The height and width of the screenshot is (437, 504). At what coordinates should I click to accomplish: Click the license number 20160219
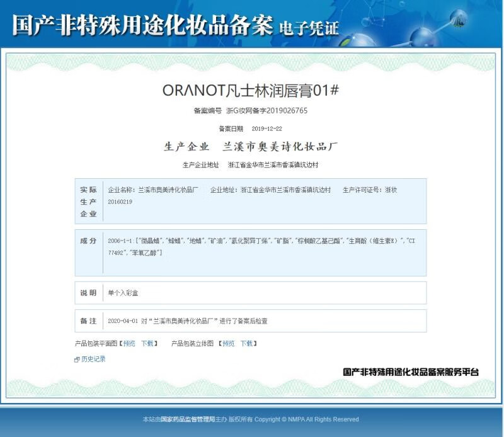pyautogui.click(x=120, y=201)
